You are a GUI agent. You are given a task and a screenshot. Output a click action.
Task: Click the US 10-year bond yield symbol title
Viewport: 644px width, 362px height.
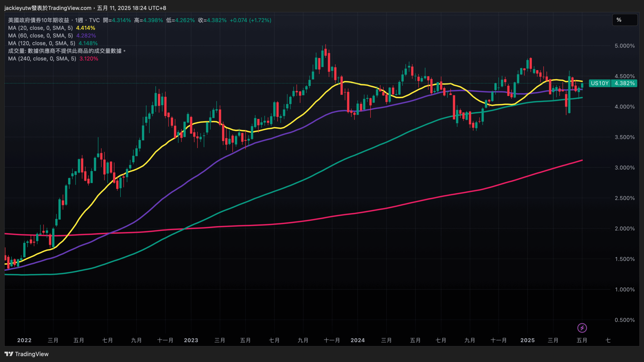[38, 20]
